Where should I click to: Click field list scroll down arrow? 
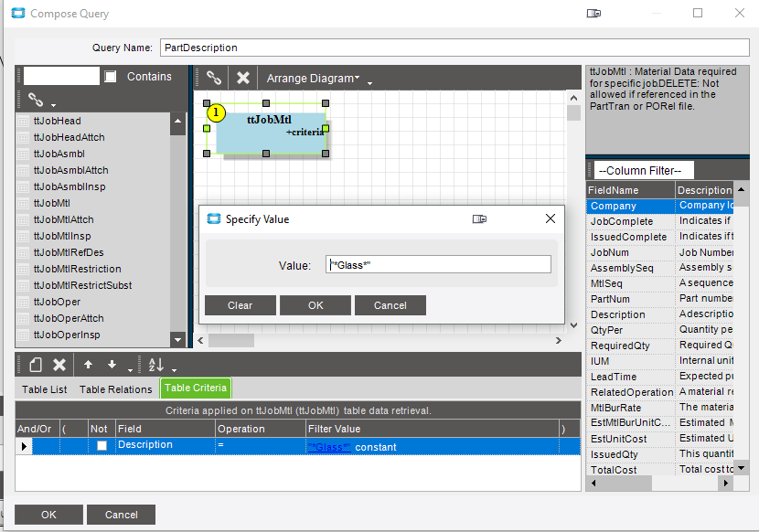click(x=741, y=468)
